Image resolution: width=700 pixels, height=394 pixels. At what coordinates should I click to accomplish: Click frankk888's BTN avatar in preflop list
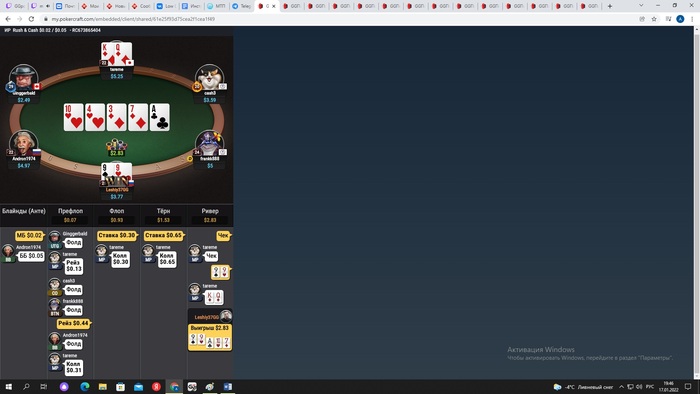(54, 305)
